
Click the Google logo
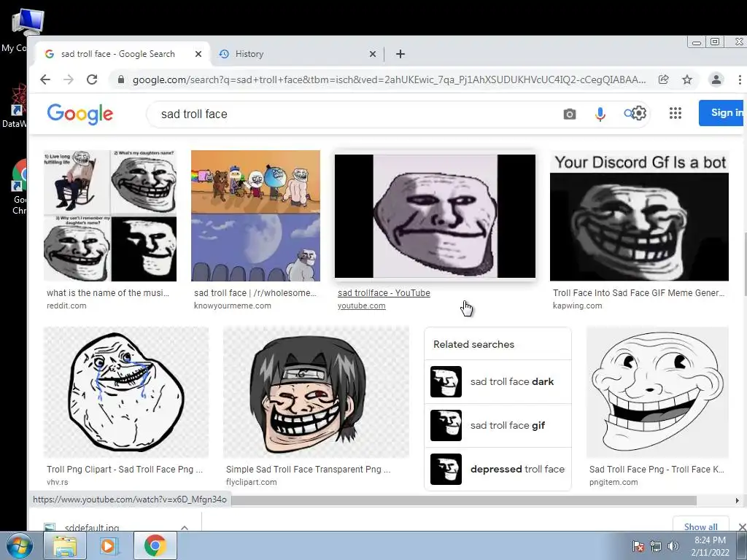pos(80,114)
